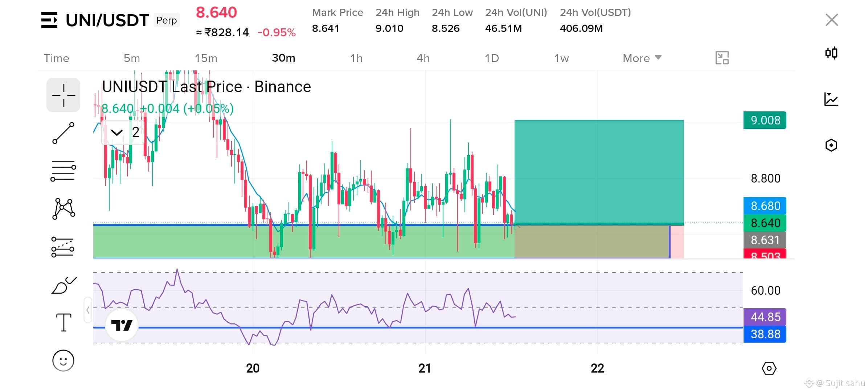Open the UNI/USDT pair list menu
Image resolution: width=868 pixels, height=392 pixels.
point(49,20)
